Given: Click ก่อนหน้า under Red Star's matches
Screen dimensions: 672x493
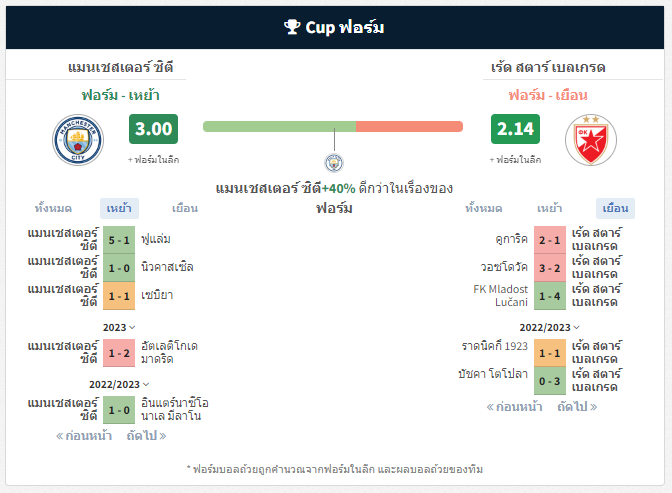Looking at the screenshot, I should pyautogui.click(x=514, y=406).
